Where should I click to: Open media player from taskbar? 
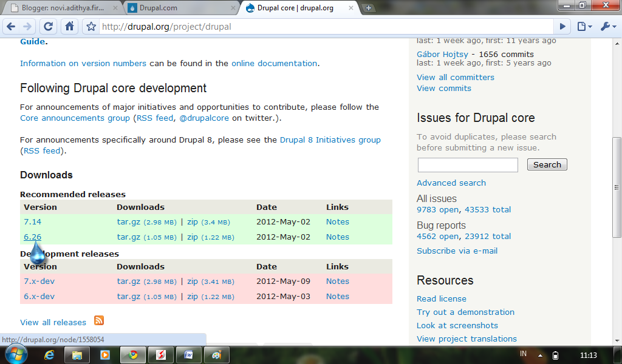click(104, 355)
